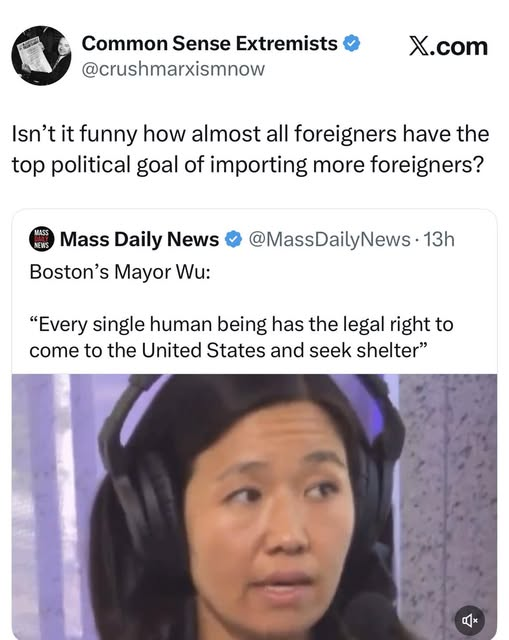This screenshot has height=640, width=509.
Task: Open the 13h timestamp of quoted post
Action: pos(439,240)
